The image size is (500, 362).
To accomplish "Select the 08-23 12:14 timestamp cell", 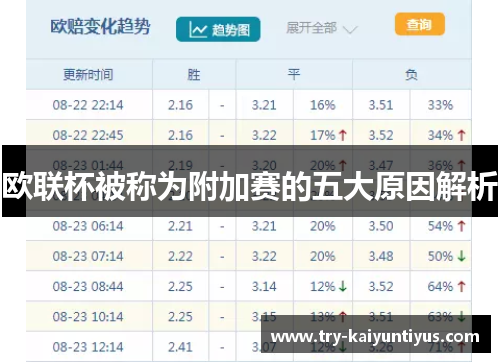I will 88,347.
